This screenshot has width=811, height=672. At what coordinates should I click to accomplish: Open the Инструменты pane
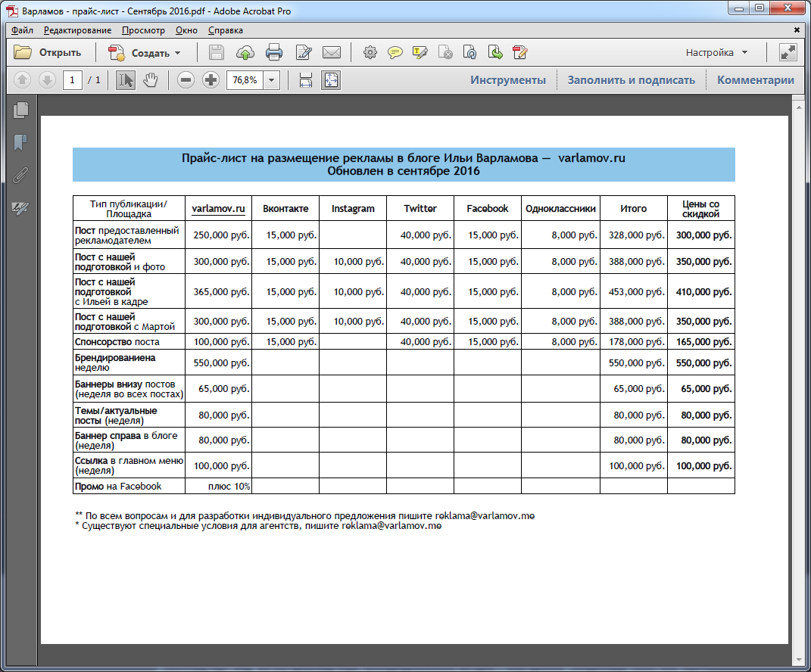coord(508,80)
